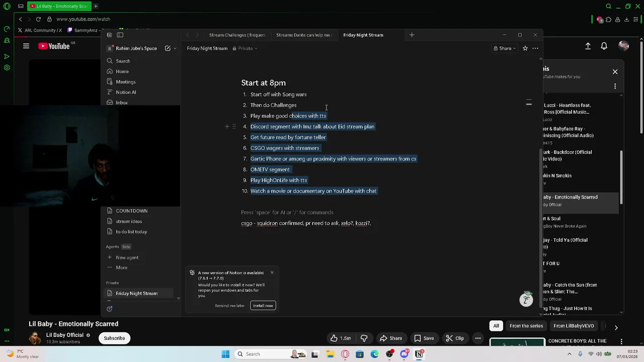Open Opera extensions cube icon
Screen dimensions: 644x362
pyautogui.click(x=609, y=19)
